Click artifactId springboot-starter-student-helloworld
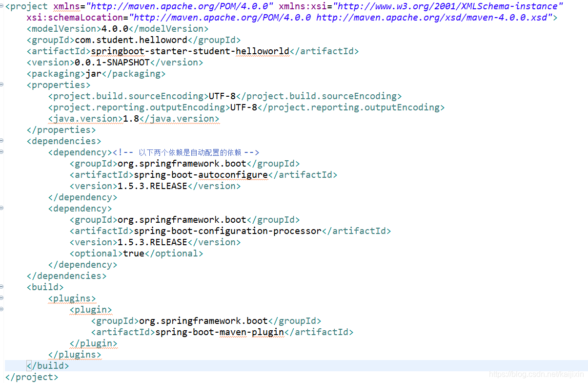The height and width of the screenshot is (383, 588). pyautogui.click(x=190, y=51)
